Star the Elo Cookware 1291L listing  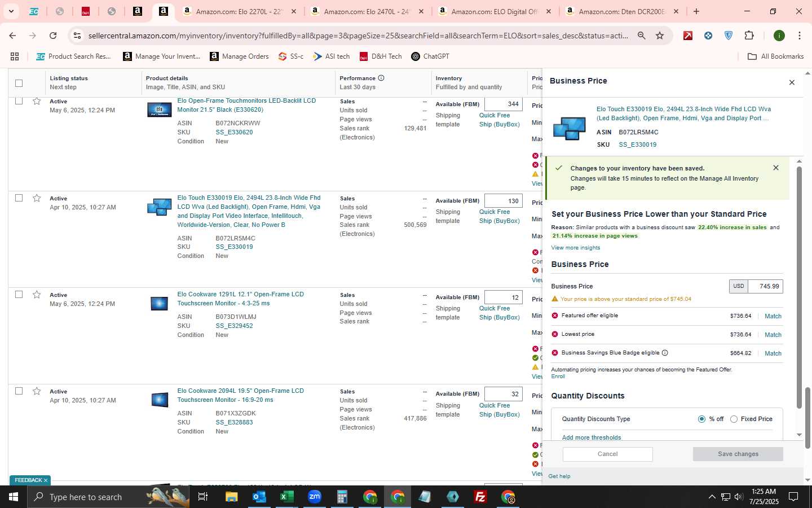(x=37, y=295)
